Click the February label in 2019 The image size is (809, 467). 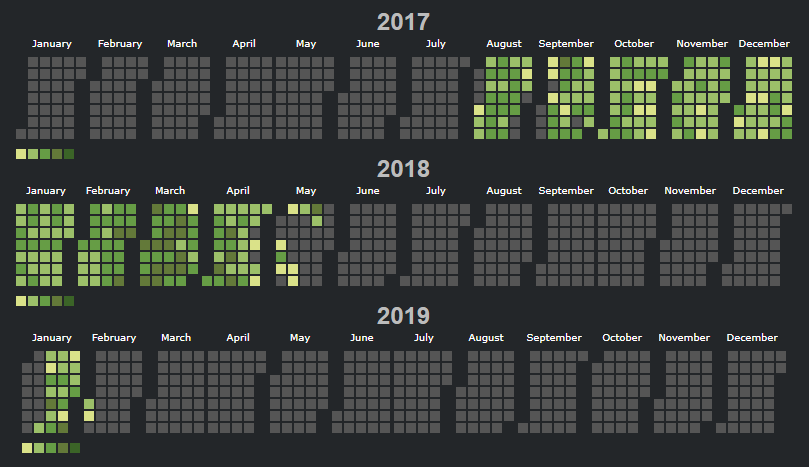(x=114, y=338)
